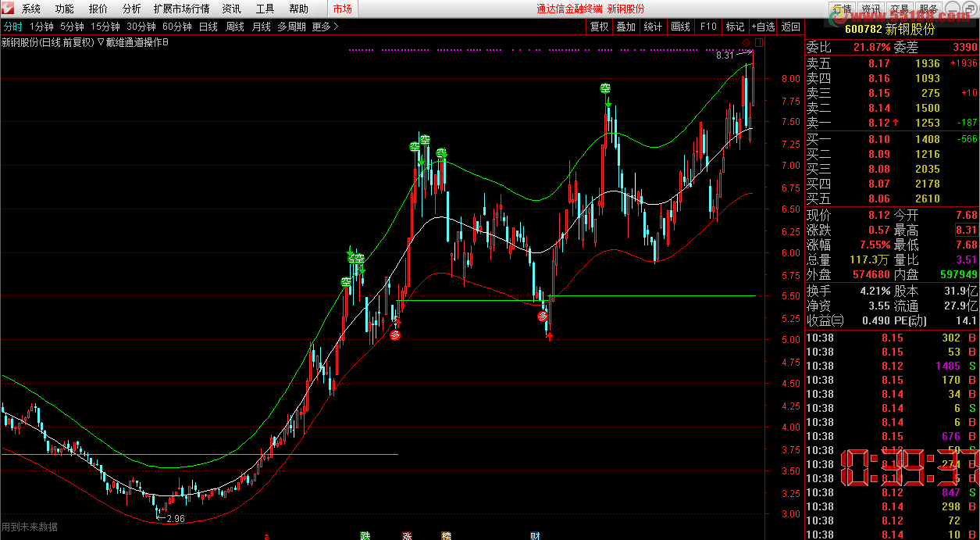Select the 1分钟 period
The height and width of the screenshot is (540, 980).
(x=41, y=27)
